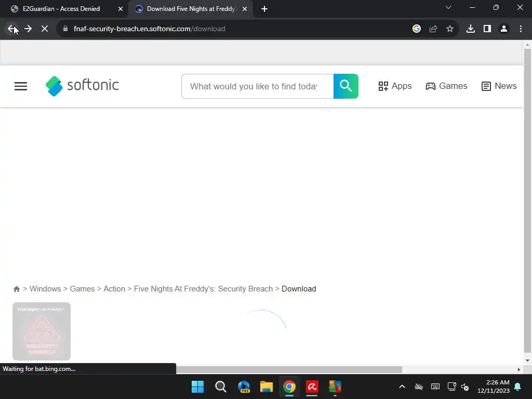532x399 pixels.
Task: Click the Security Breach game thumbnail
Action: click(42, 331)
